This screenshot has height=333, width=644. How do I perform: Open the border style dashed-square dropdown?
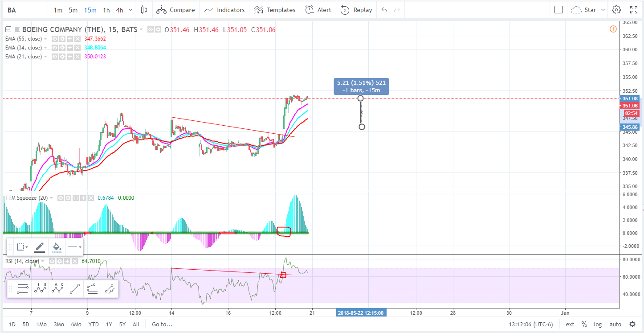22,247
